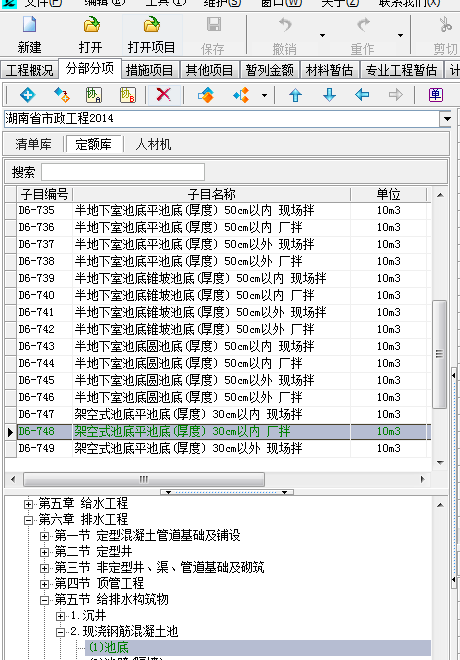Expand the 第四节 顶管工程 node
The image size is (460, 660).
pos(44,584)
